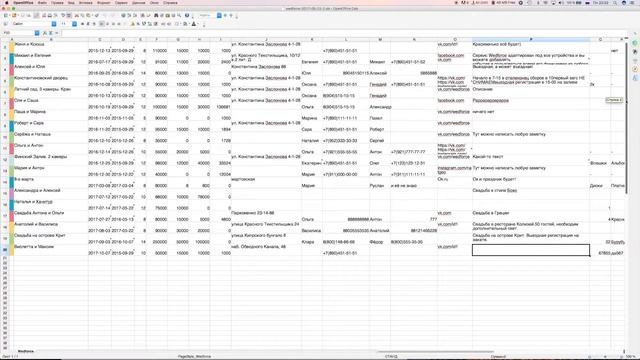Toggle Edit File mode

[36, 16]
